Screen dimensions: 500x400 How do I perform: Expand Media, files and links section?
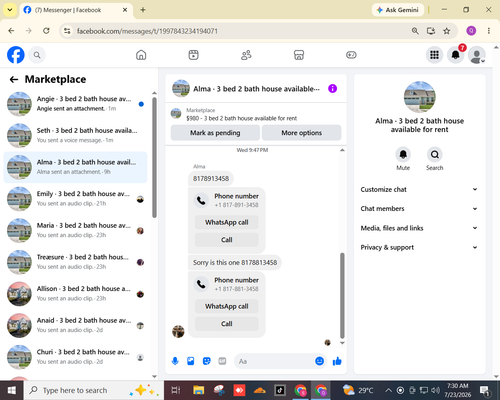click(x=419, y=228)
